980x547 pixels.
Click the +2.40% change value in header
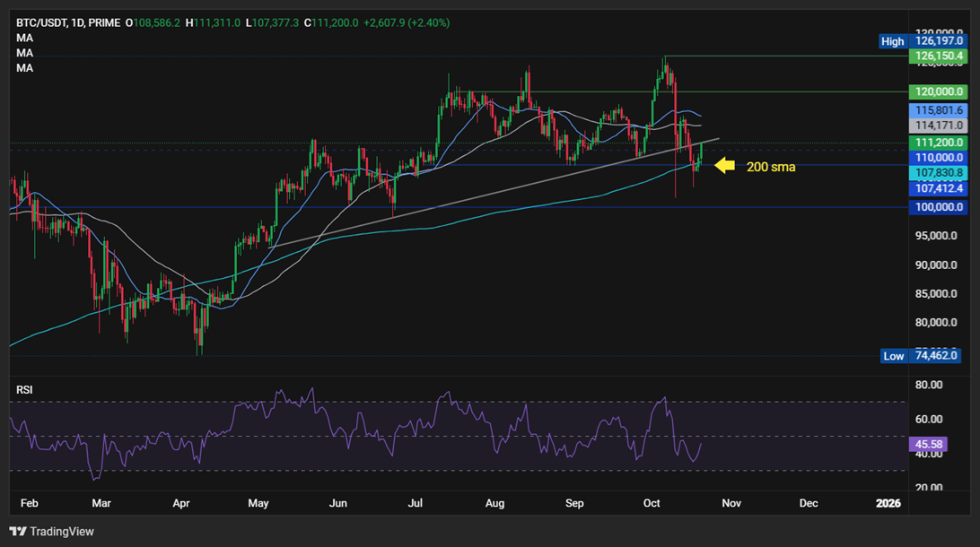(x=430, y=22)
